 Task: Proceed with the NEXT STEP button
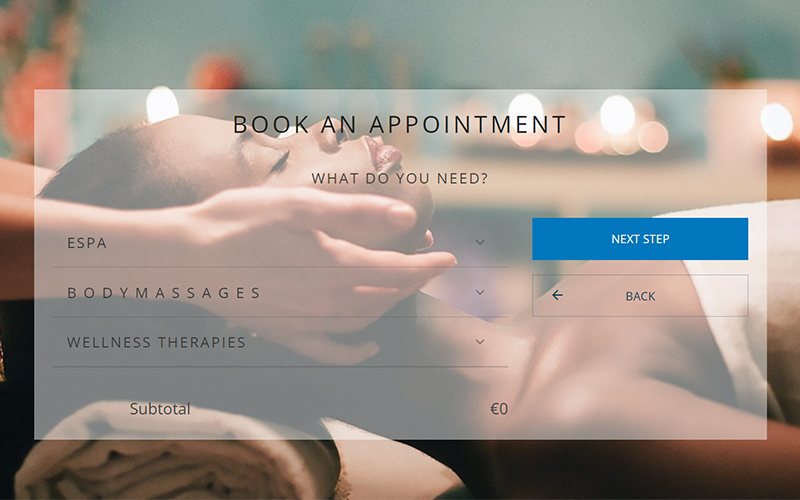(x=640, y=239)
